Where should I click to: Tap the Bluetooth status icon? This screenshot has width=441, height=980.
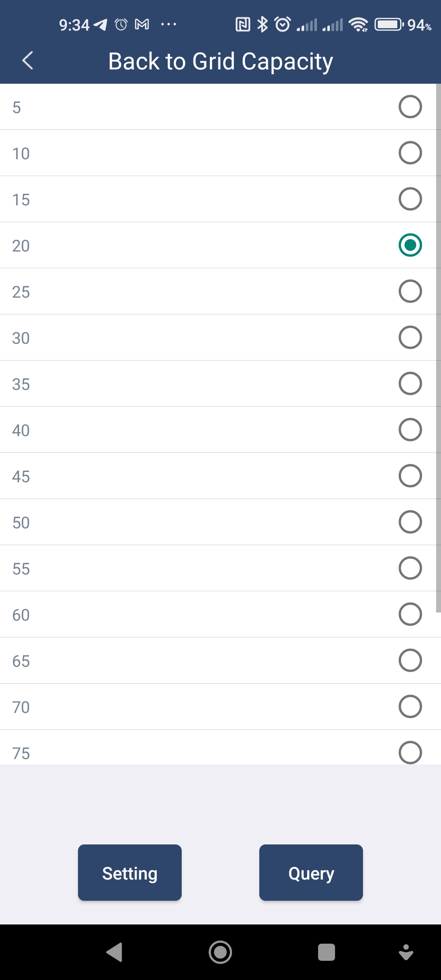pyautogui.click(x=262, y=24)
